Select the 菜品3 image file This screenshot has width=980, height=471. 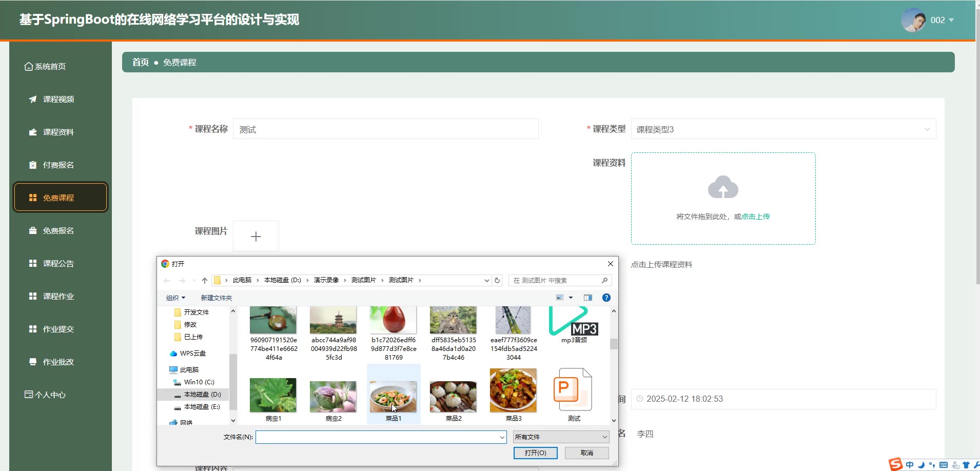(513, 395)
